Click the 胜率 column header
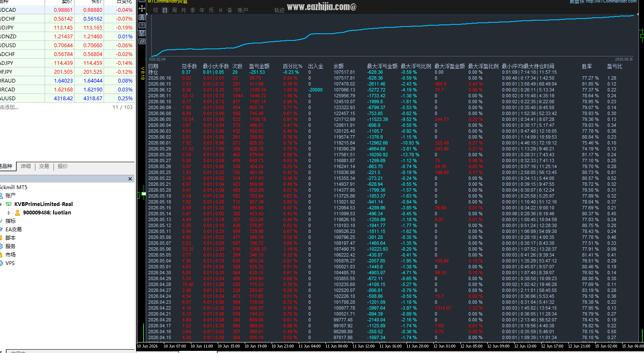644x353 pixels. (x=587, y=66)
